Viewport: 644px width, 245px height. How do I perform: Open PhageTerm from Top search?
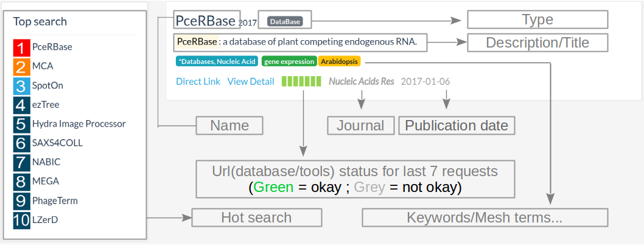pos(55,201)
